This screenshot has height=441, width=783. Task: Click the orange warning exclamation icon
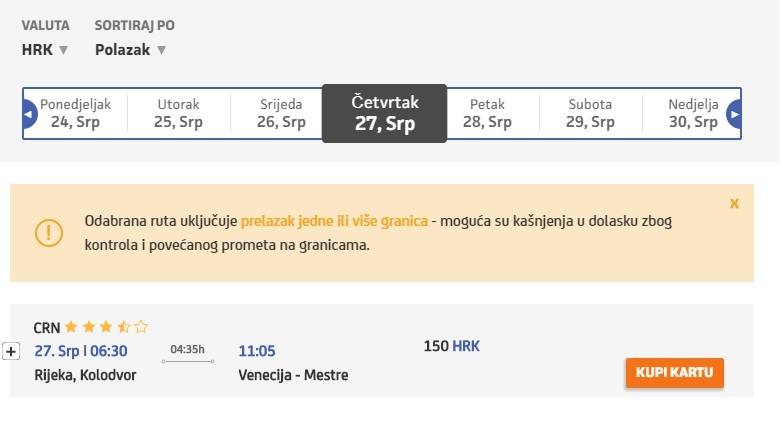[x=48, y=232]
